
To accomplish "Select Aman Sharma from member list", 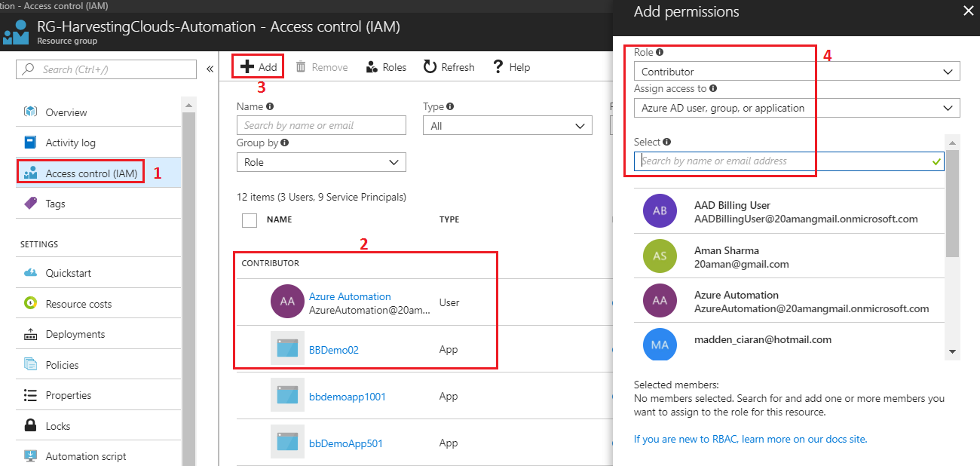I will coord(789,256).
